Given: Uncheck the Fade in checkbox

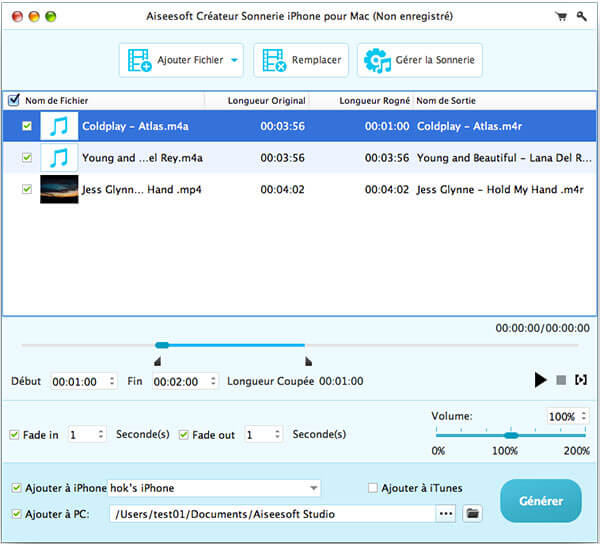Looking at the screenshot, I should [14, 435].
